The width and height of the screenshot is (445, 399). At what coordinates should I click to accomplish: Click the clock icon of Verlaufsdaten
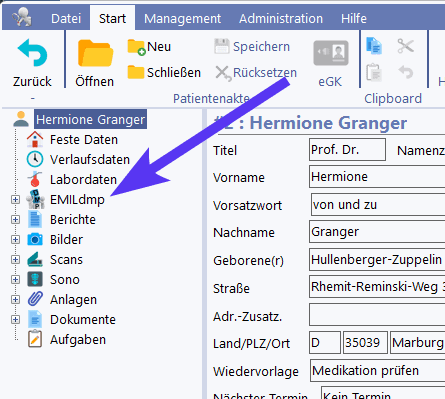click(x=35, y=159)
